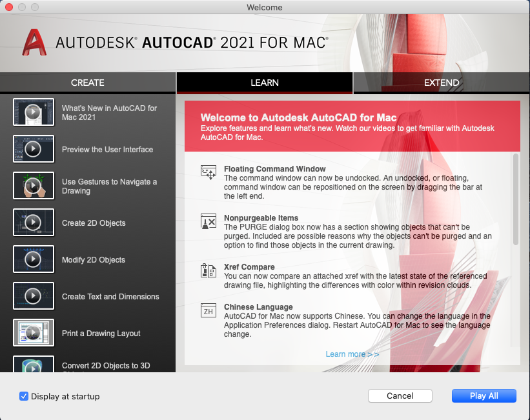Screen dimensions: 530x420
Task: Play the Convert 2D Objects to 3D video
Action: tap(34, 365)
